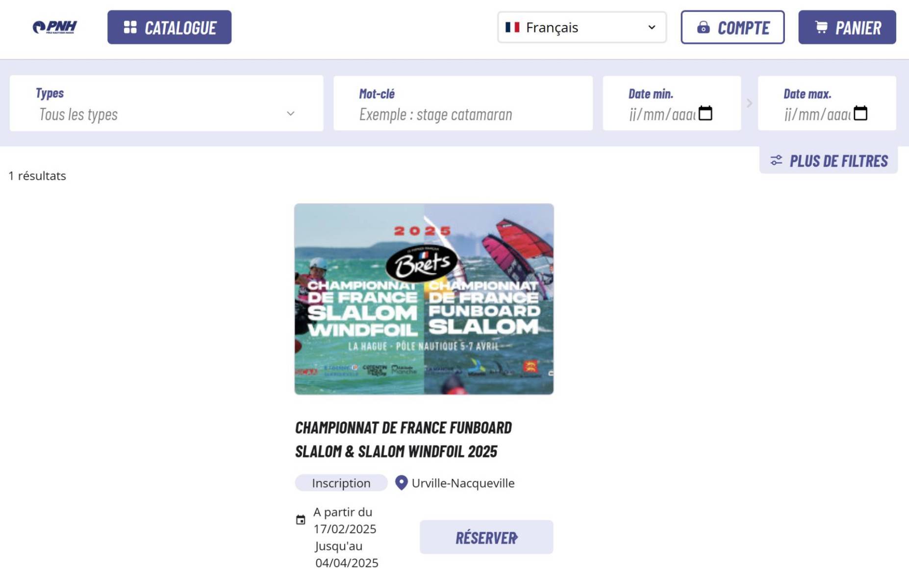Click the 04/04/2025 end date text
Screen dimensions: 909x588
[347, 563]
